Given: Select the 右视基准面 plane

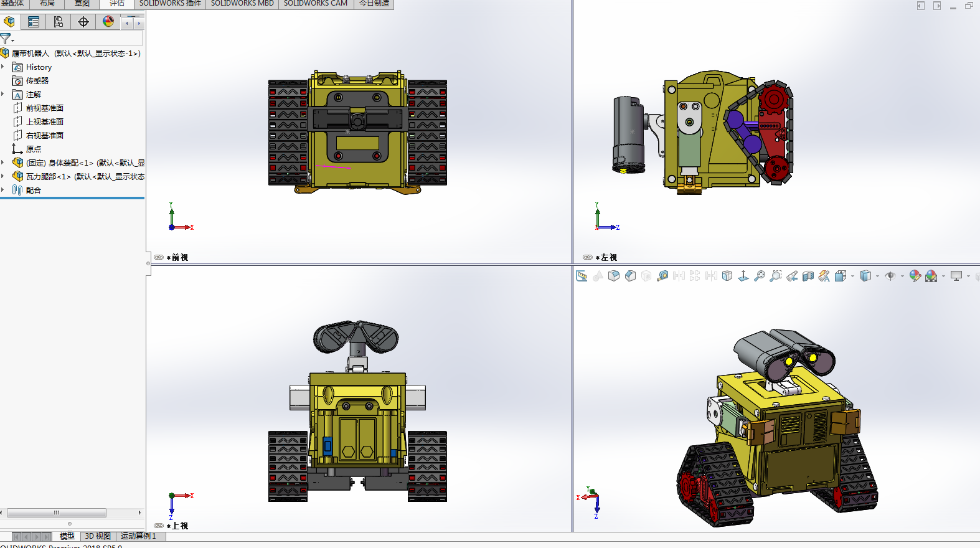Looking at the screenshot, I should coord(38,135).
